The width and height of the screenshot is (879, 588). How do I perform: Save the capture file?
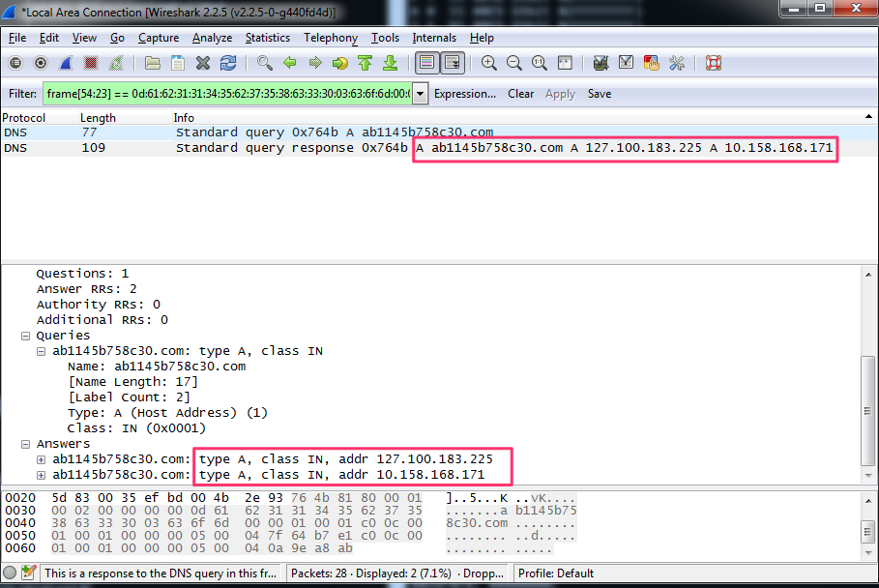pyautogui.click(x=178, y=63)
